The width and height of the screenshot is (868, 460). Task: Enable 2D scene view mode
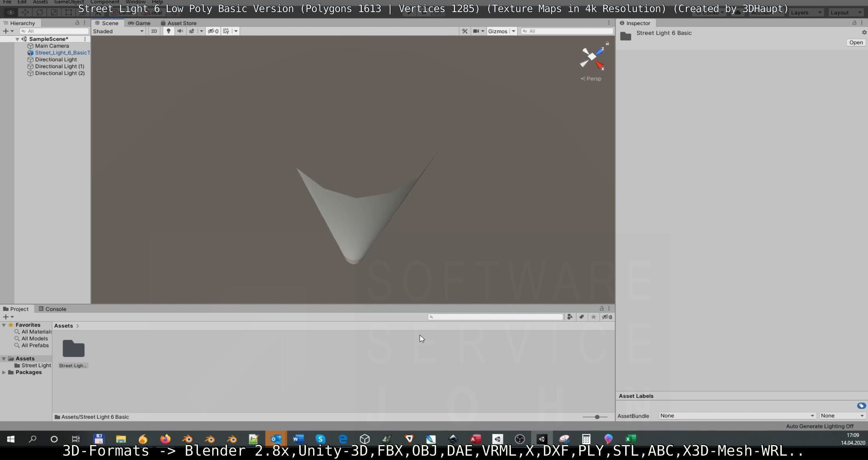[x=154, y=31]
